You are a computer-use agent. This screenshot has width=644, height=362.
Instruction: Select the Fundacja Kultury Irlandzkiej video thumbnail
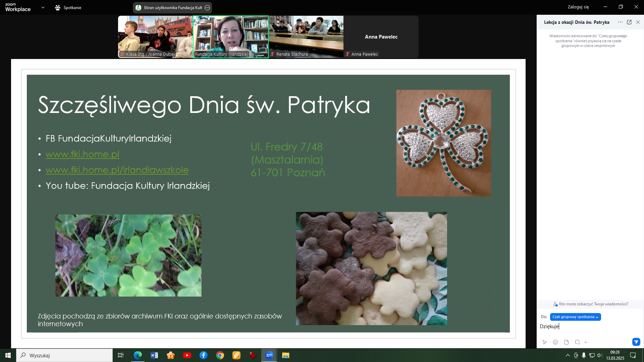[231, 36]
